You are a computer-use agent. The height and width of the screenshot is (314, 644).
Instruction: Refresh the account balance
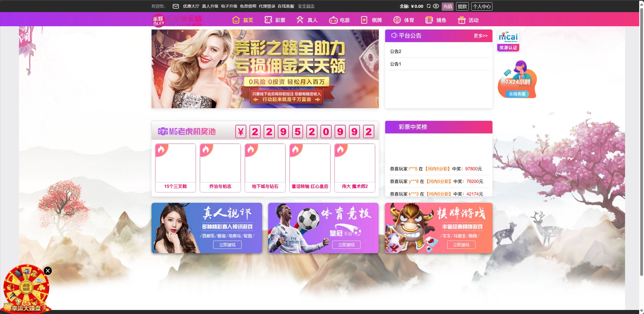point(429,6)
